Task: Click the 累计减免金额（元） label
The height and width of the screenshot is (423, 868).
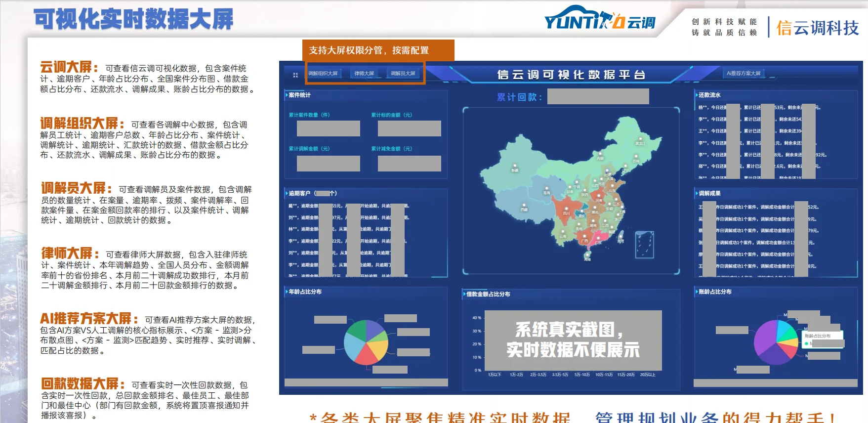Action: tap(392, 149)
